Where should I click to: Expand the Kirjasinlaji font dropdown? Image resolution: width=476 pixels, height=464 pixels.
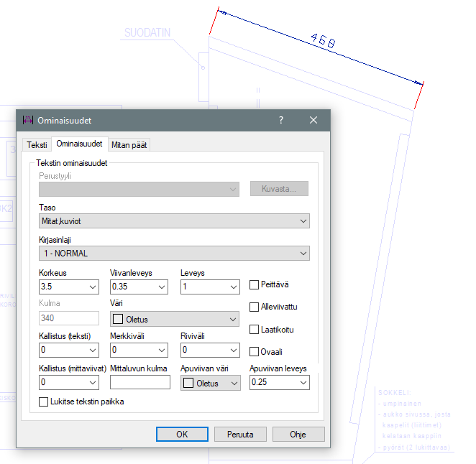pos(174,253)
